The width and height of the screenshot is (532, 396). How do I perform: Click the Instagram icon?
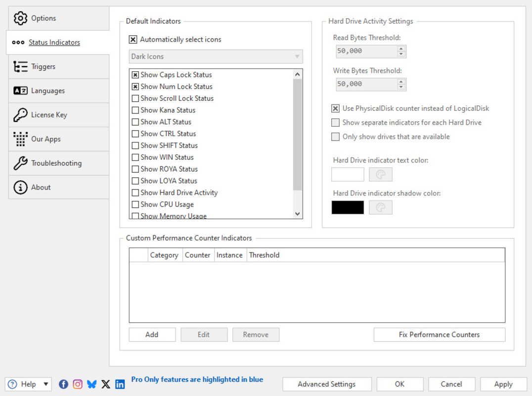pyautogui.click(x=77, y=384)
